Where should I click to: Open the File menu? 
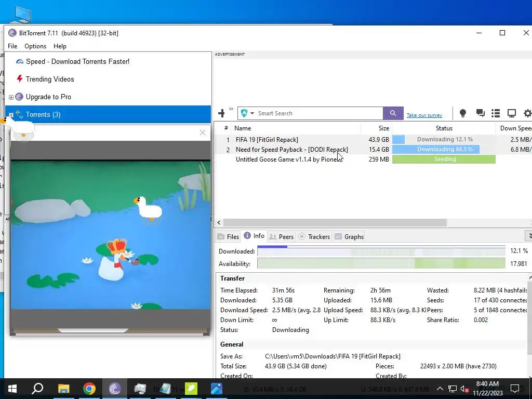12,46
